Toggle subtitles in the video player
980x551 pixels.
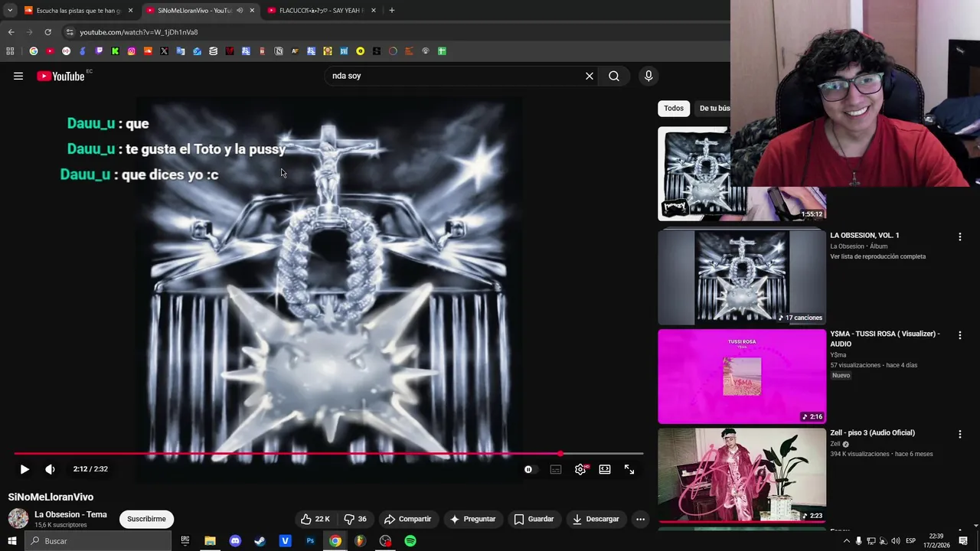pyautogui.click(x=556, y=469)
